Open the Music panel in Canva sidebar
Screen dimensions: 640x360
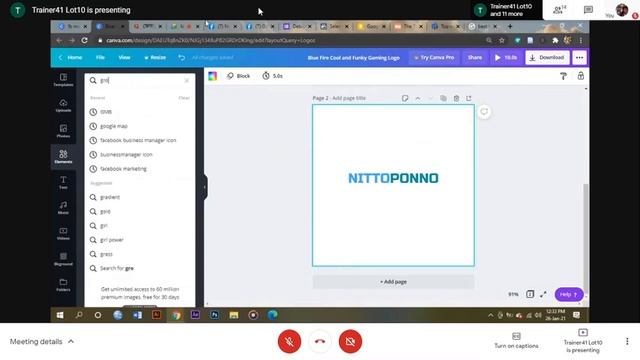point(63,208)
